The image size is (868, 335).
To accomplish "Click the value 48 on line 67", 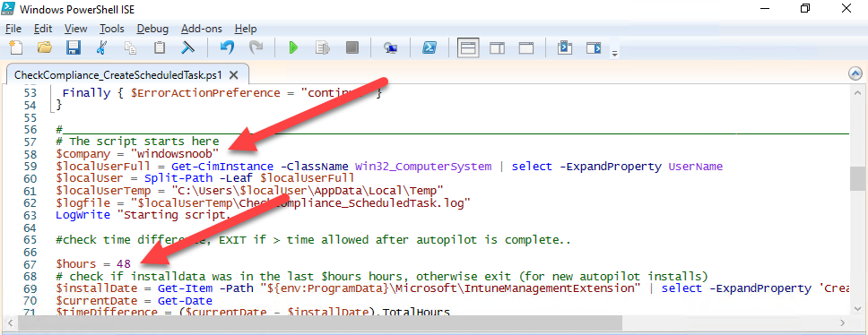I will click(124, 263).
